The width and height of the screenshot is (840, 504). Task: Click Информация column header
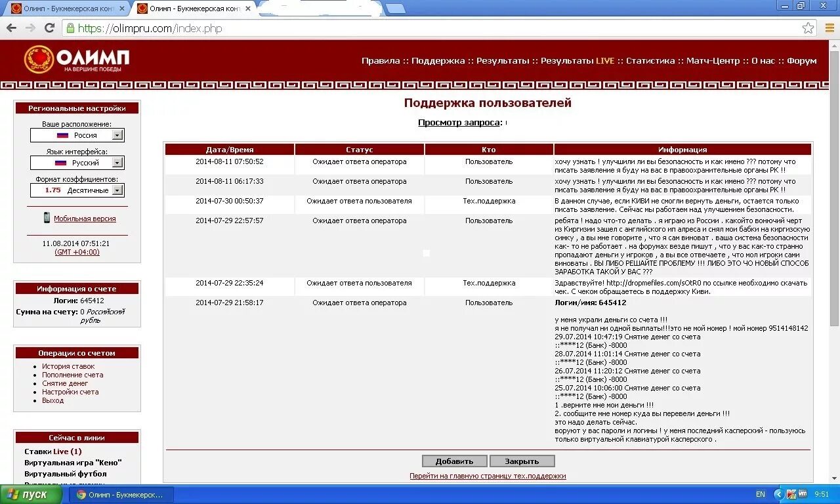point(682,150)
